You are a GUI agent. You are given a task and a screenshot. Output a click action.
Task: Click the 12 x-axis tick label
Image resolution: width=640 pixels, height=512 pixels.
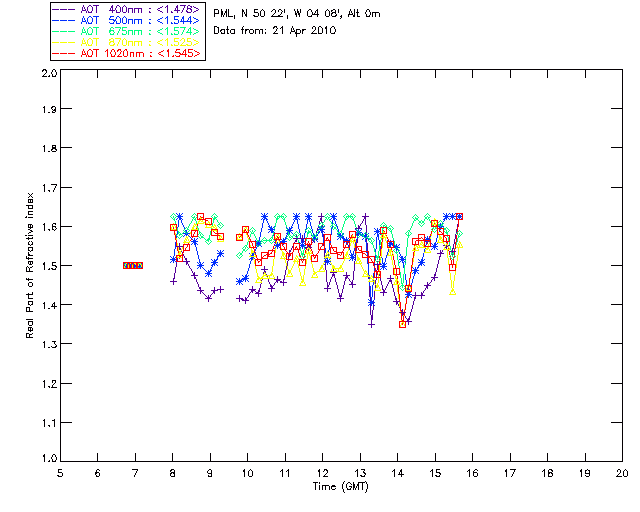click(322, 473)
